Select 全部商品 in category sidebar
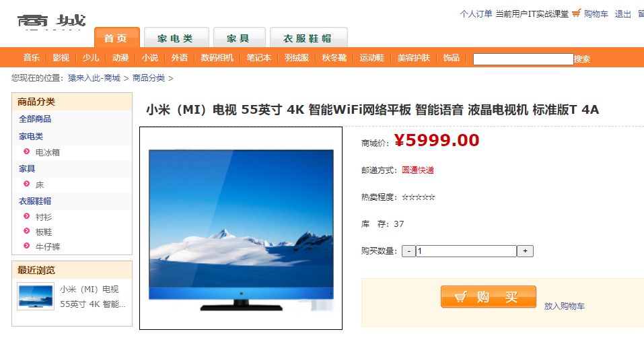 click(x=35, y=118)
